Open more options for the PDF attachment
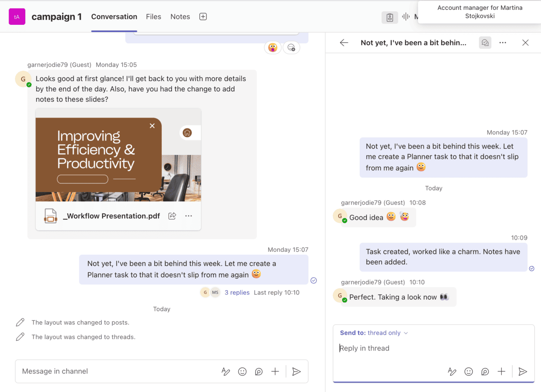 [x=188, y=216]
